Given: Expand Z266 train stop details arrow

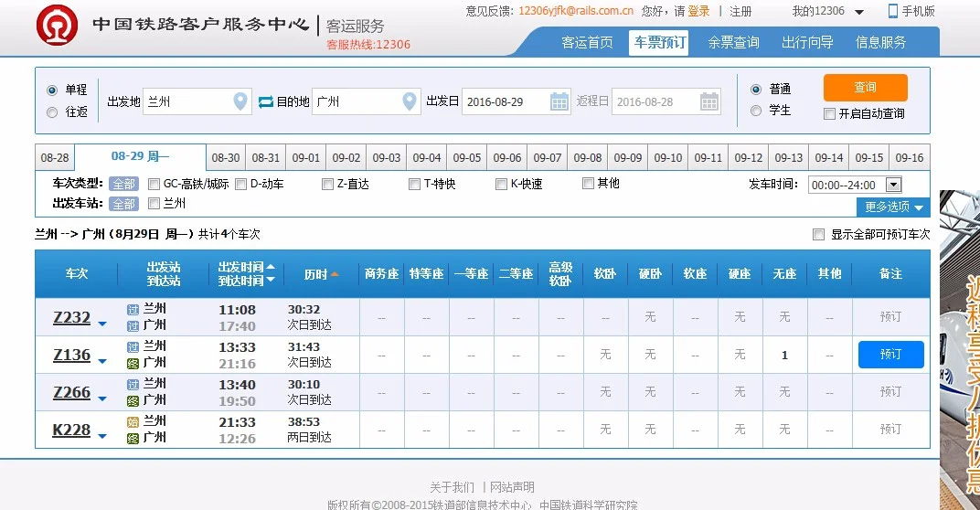Looking at the screenshot, I should [102, 398].
